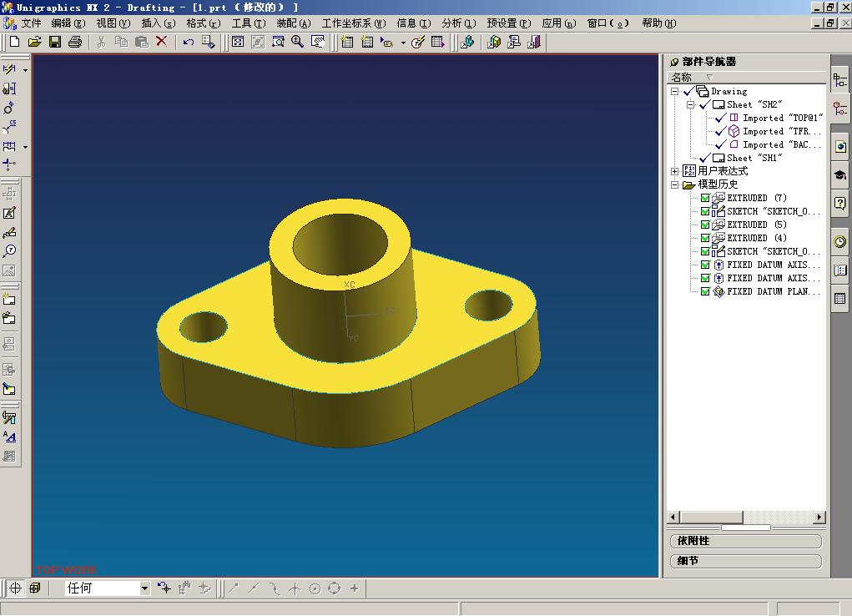Toggle checkmark of Sheet "SH1"
This screenshot has width=852, height=616.
coord(705,158)
